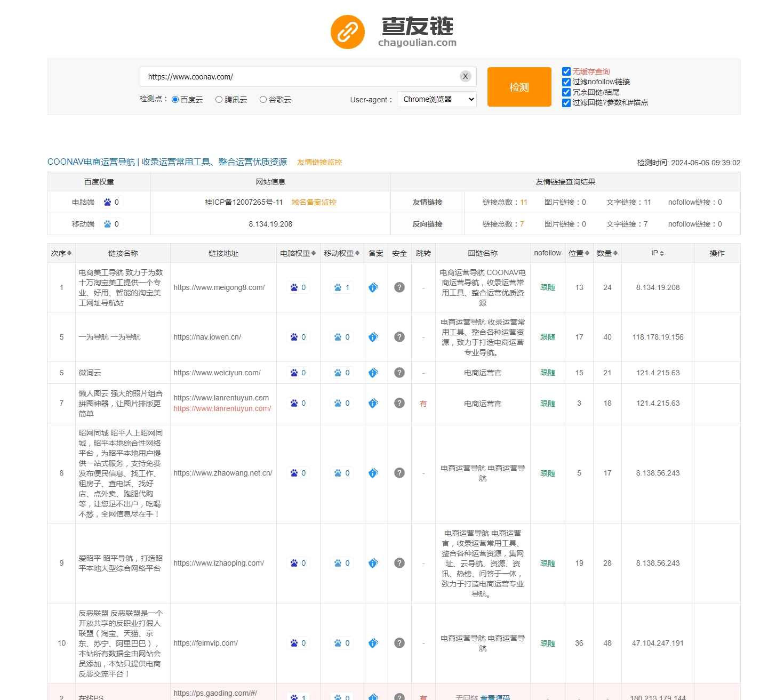
Task: Click felmvip row 电脑权重 paw badge
Action: 298,643
